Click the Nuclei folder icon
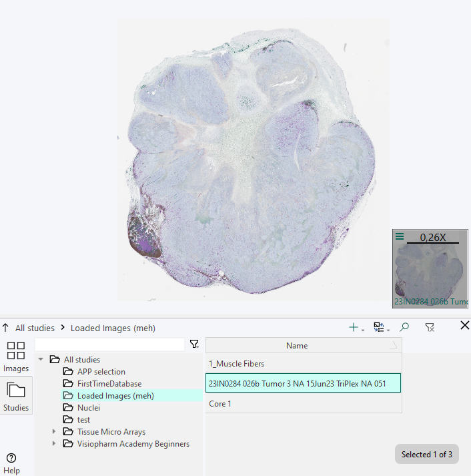This screenshot has width=471, height=476. 68,408
